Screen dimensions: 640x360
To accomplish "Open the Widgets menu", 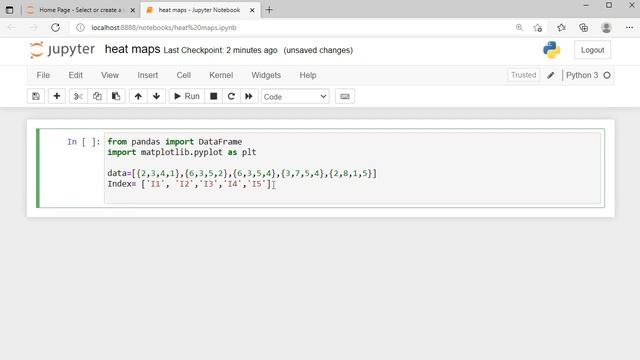I will (x=266, y=75).
